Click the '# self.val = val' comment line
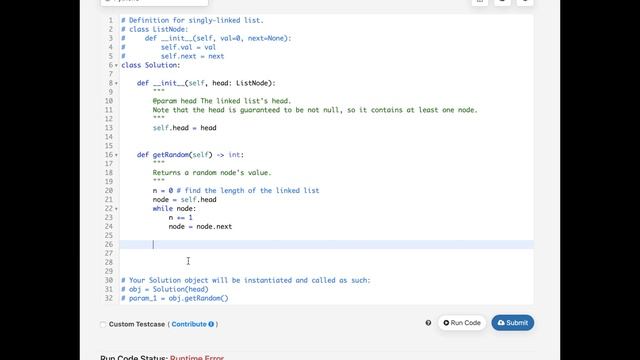The image size is (640, 360). [169, 47]
